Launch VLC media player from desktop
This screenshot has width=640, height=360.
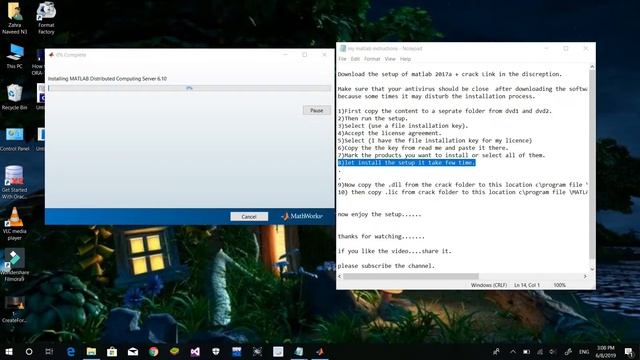click(15, 223)
